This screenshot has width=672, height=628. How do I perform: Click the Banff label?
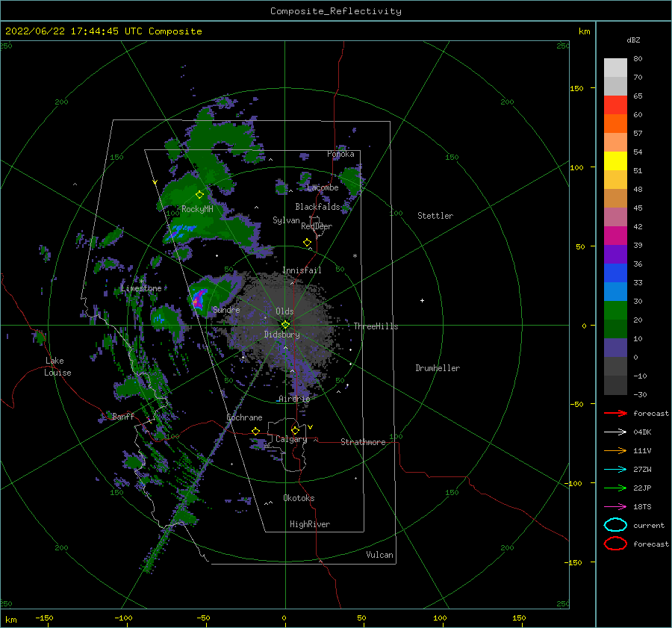pos(123,416)
